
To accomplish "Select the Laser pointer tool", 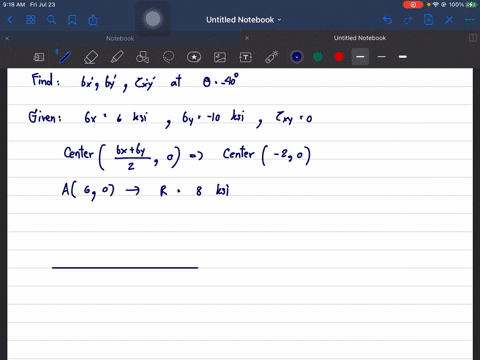I will coord(272,57).
